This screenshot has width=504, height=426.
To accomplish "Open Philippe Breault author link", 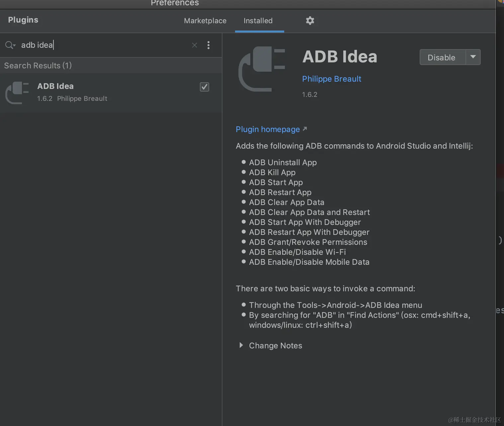I will click(332, 79).
